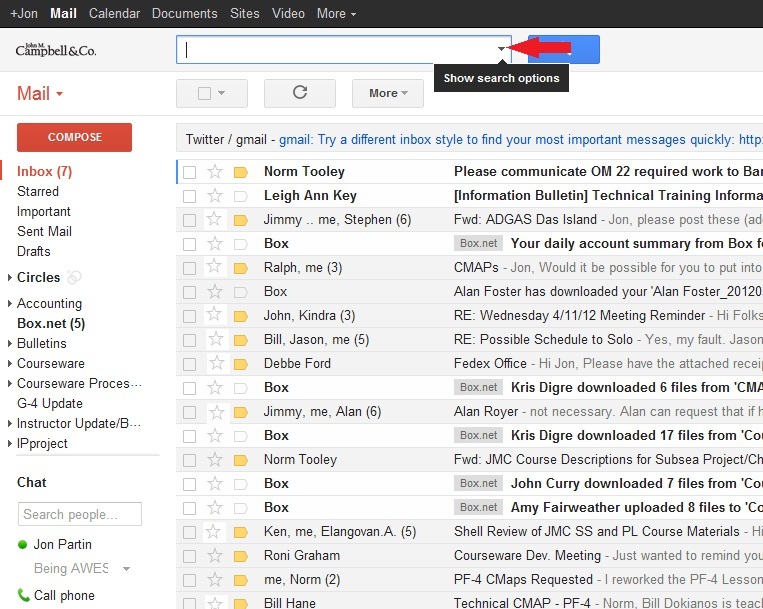Expand the Courseware label
This screenshot has width=763, height=609.
coord(10,363)
